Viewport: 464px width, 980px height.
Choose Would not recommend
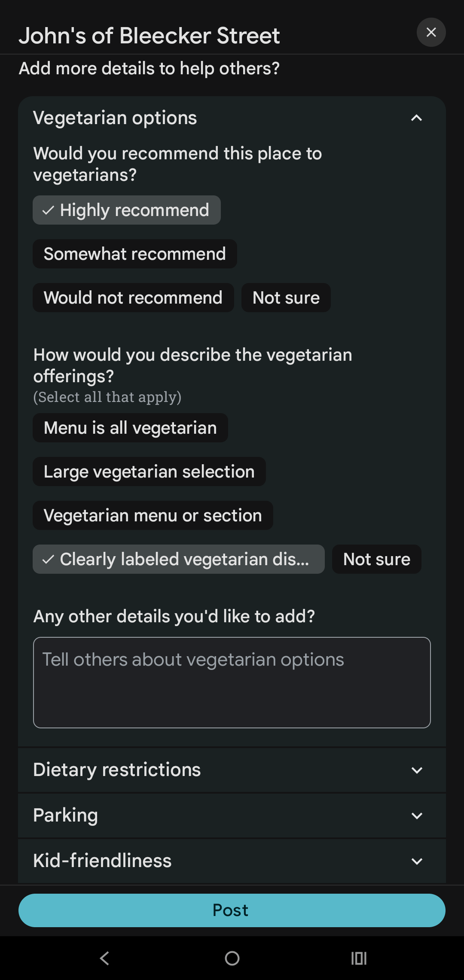(133, 298)
